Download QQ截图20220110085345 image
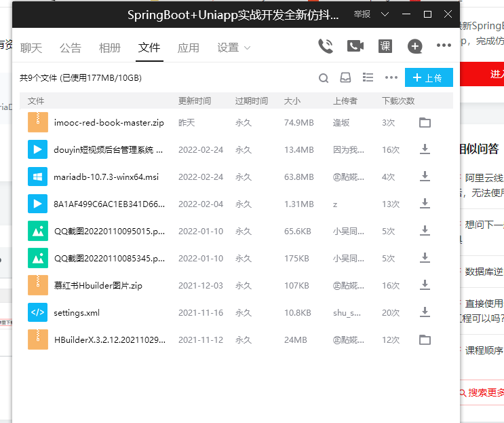The width and height of the screenshot is (504, 423). tap(425, 258)
